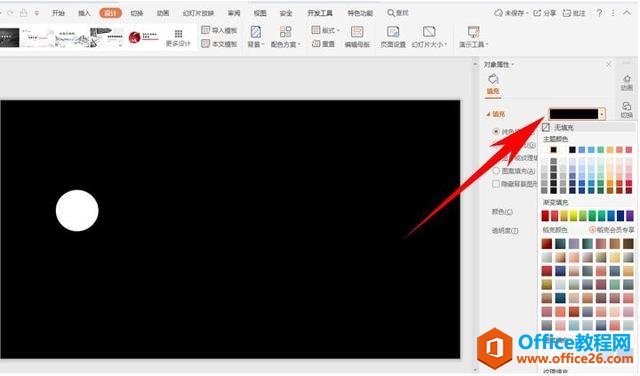Collapse the Fill (填充) section triangle
This screenshot has width=640, height=376.
488,114
